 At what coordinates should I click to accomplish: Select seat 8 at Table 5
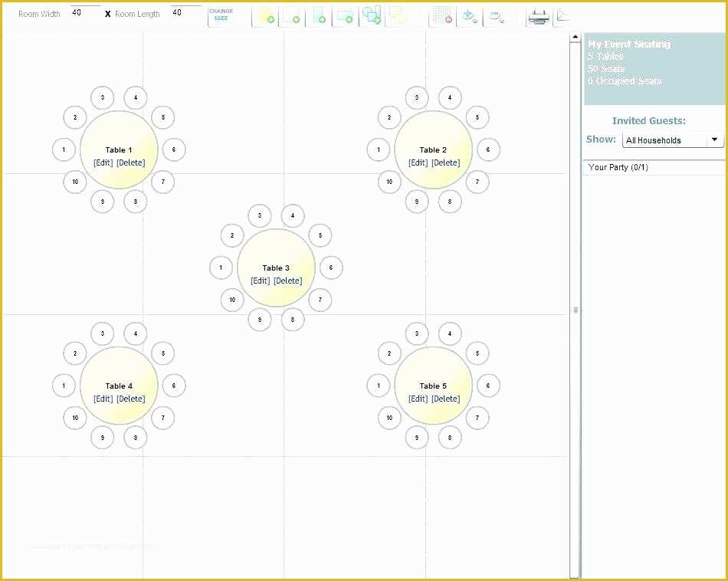point(449,438)
